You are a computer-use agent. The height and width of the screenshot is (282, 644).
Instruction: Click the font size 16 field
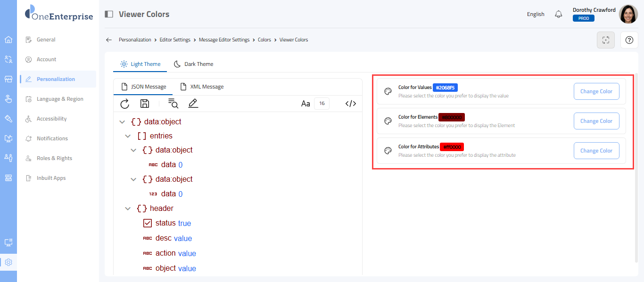coord(322,104)
